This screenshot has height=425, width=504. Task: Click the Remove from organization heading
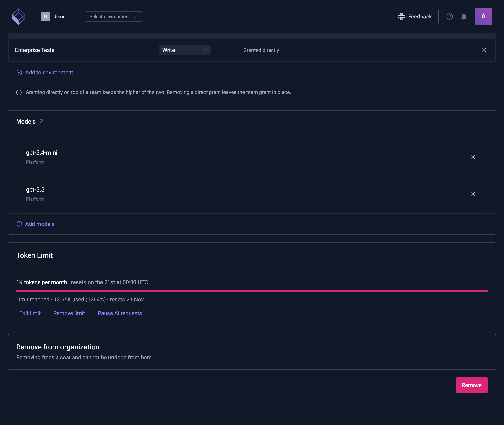(58, 347)
